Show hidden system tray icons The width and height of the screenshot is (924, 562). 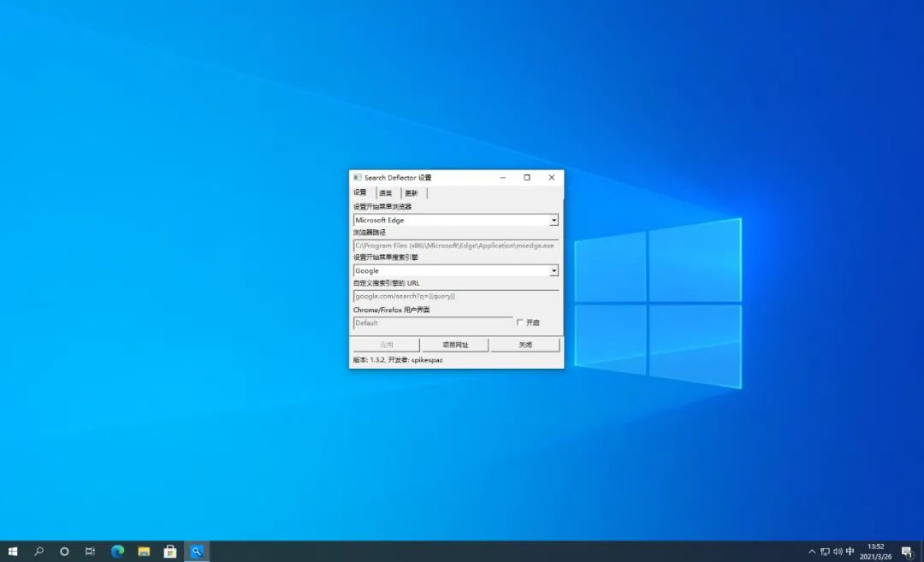coord(812,552)
